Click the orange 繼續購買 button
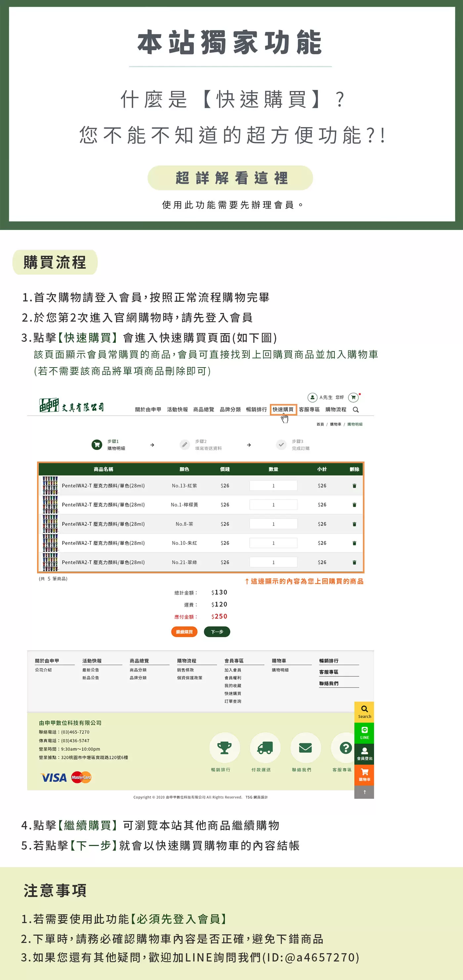 point(184,632)
